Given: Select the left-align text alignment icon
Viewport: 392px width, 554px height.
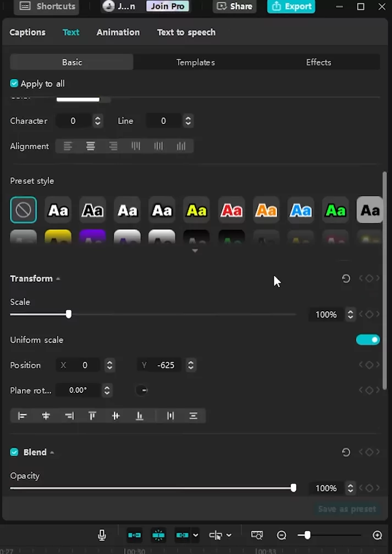Looking at the screenshot, I should [68, 146].
